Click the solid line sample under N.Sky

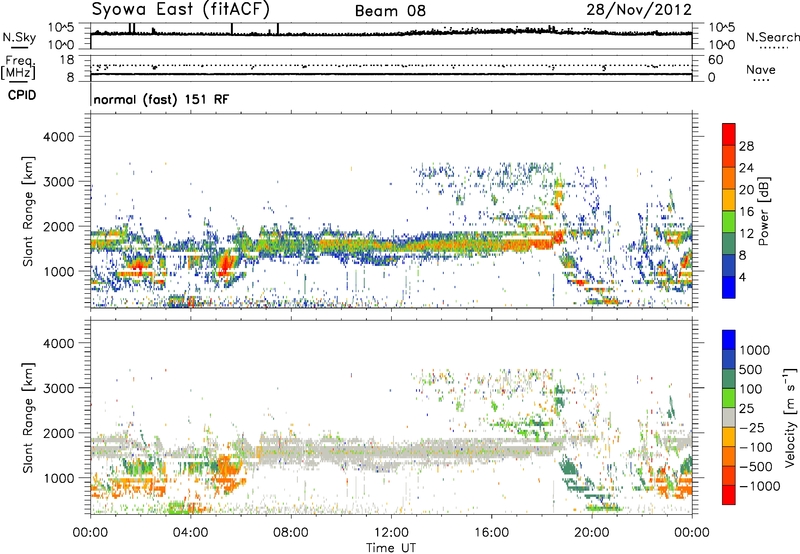coord(19,47)
